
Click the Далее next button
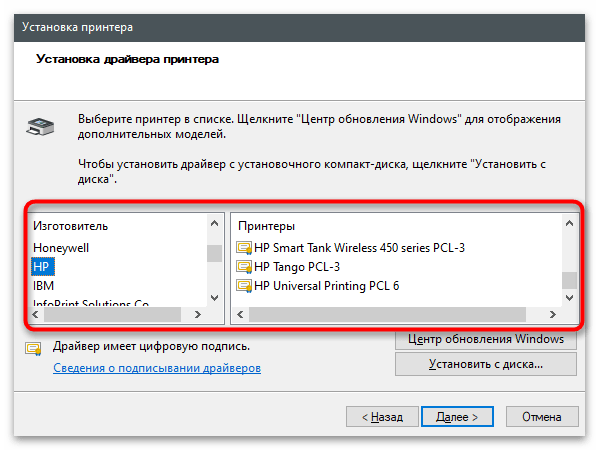[x=457, y=416]
